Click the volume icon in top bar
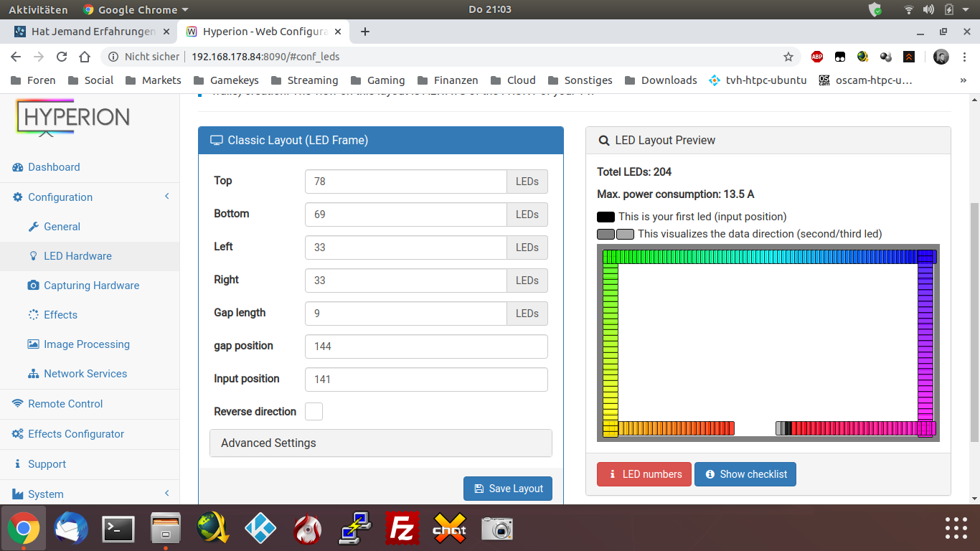The width and height of the screenshot is (980, 551). pyautogui.click(x=928, y=10)
